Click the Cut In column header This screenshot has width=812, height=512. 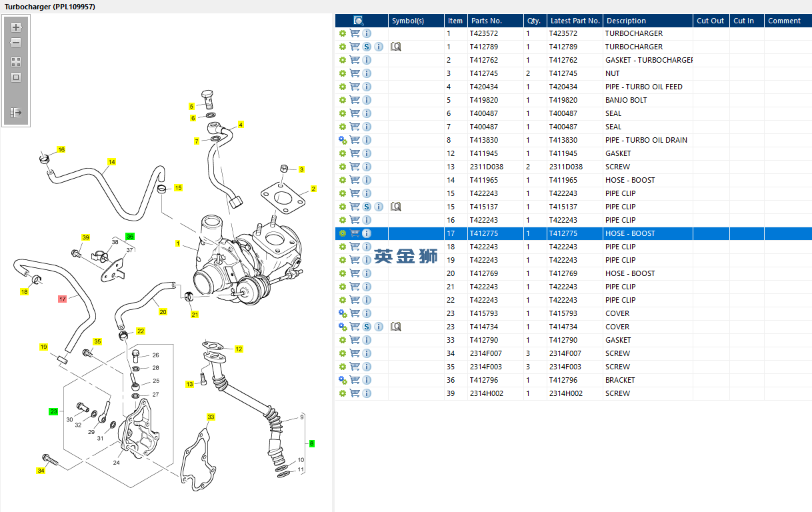[x=747, y=21]
